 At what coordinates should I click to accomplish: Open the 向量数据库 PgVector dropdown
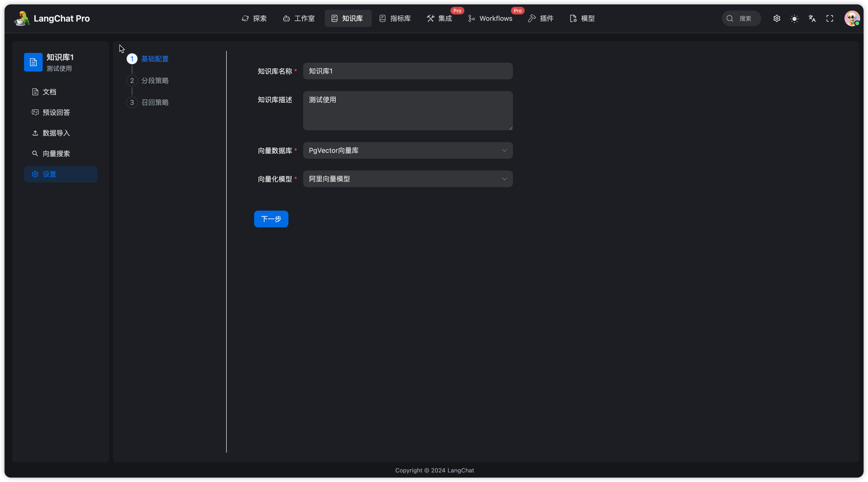[408, 150]
